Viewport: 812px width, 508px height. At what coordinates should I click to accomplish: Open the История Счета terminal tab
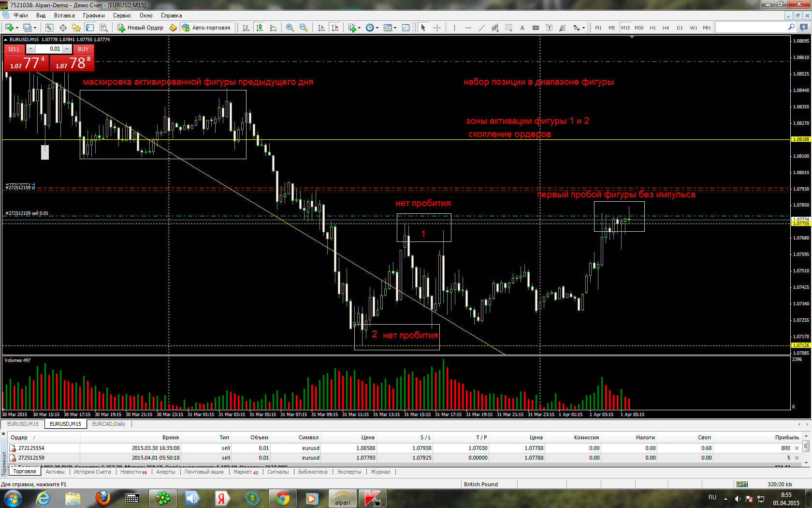(x=92, y=472)
